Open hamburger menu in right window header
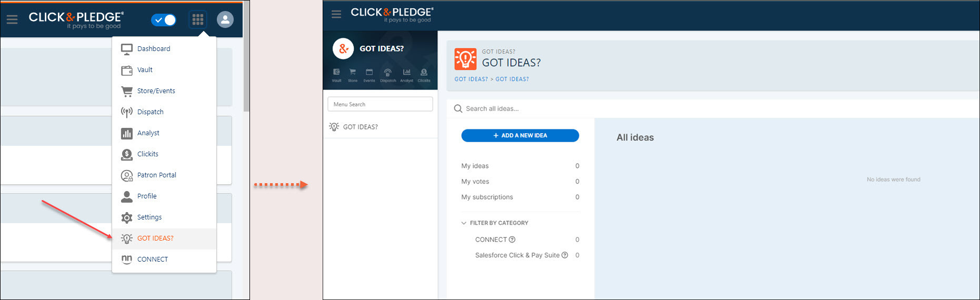 (x=336, y=14)
